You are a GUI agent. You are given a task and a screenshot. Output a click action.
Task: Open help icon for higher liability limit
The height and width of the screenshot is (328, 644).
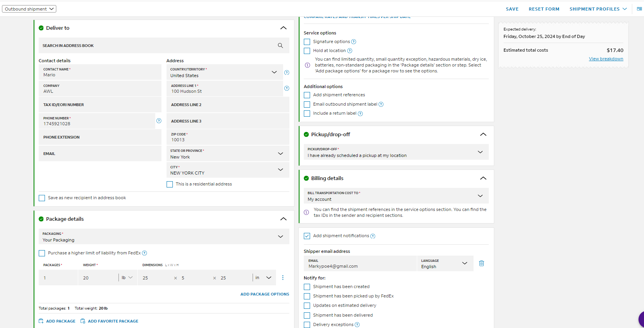[x=145, y=253]
